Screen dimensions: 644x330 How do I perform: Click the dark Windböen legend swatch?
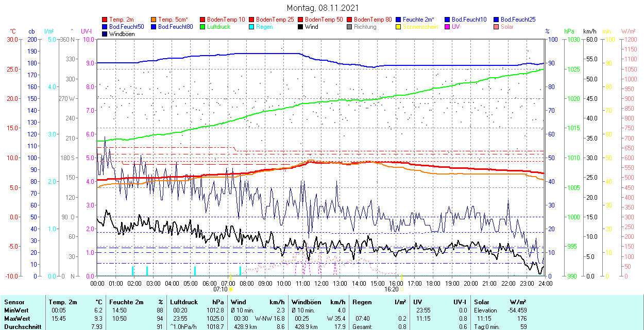pyautogui.click(x=105, y=34)
